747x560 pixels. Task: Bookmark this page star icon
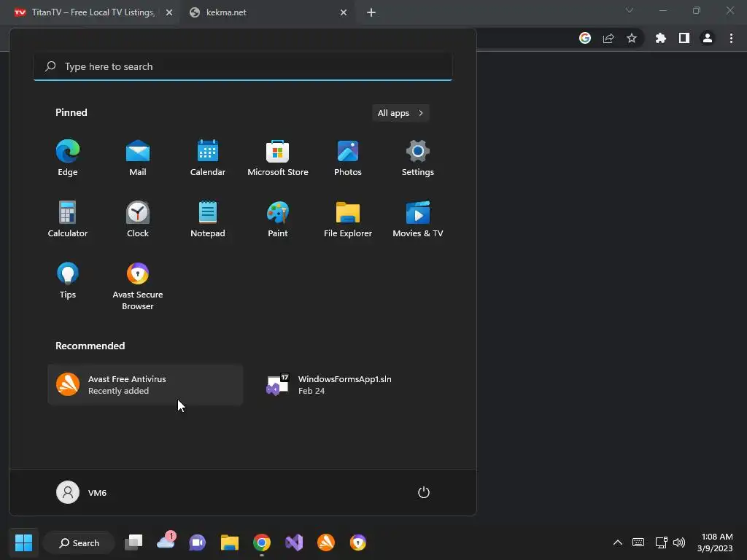tap(632, 38)
